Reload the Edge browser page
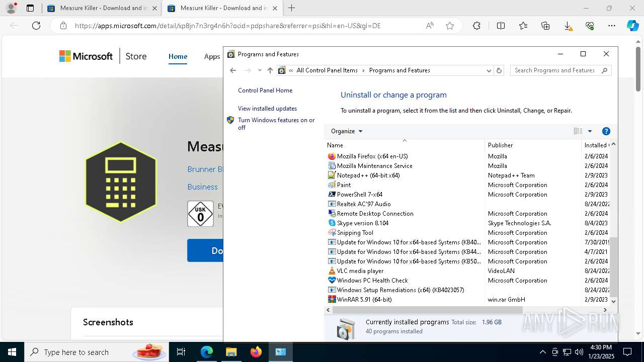 [x=36, y=26]
